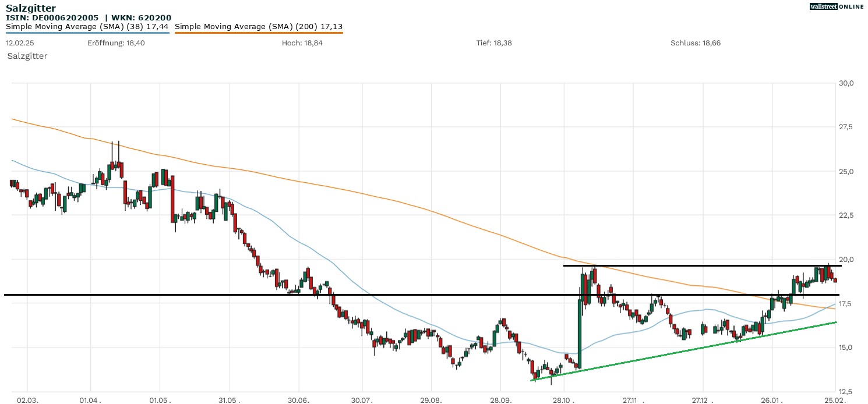Click the blue line under SMA (38)

pos(87,33)
